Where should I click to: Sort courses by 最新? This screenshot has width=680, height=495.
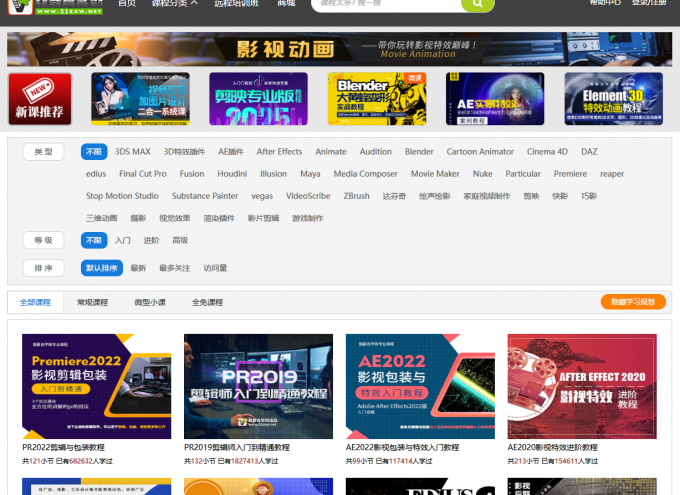(138, 268)
